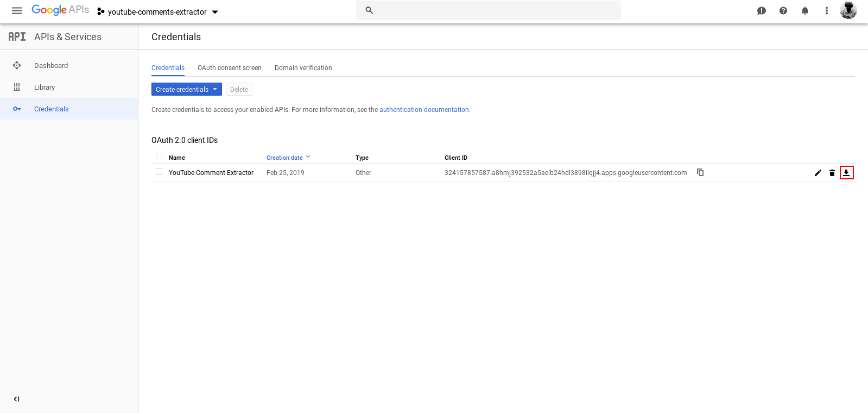
Task: Open the YouTube Comment Extractor client name
Action: [211, 173]
